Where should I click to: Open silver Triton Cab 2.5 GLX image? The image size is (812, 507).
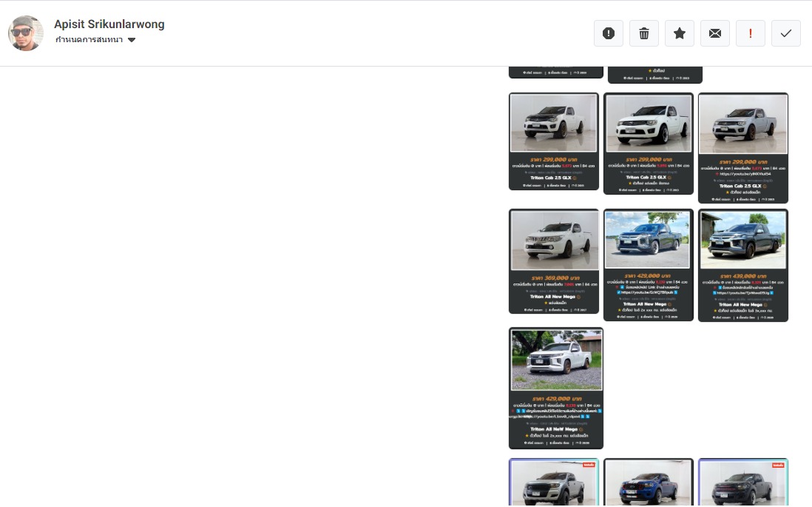pyautogui.click(x=743, y=124)
